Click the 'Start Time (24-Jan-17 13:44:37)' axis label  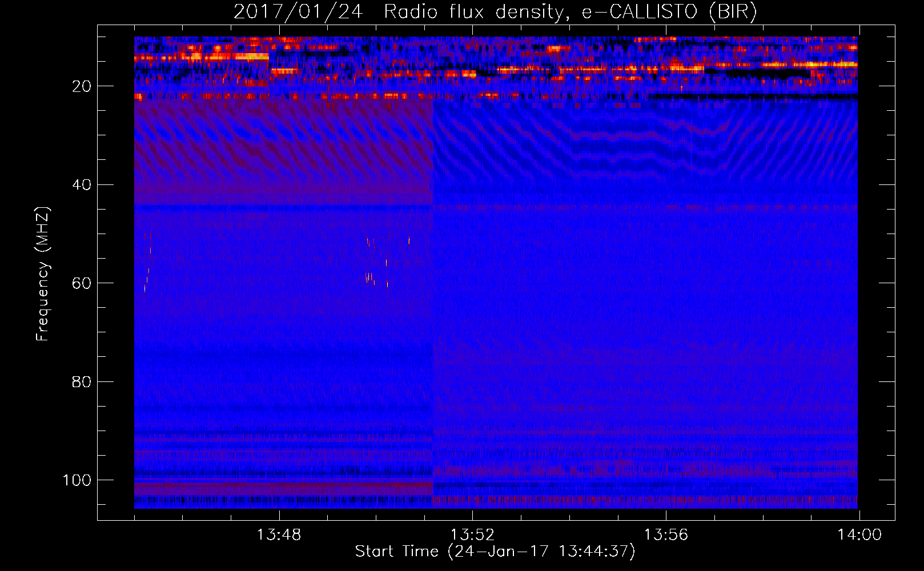tap(495, 552)
